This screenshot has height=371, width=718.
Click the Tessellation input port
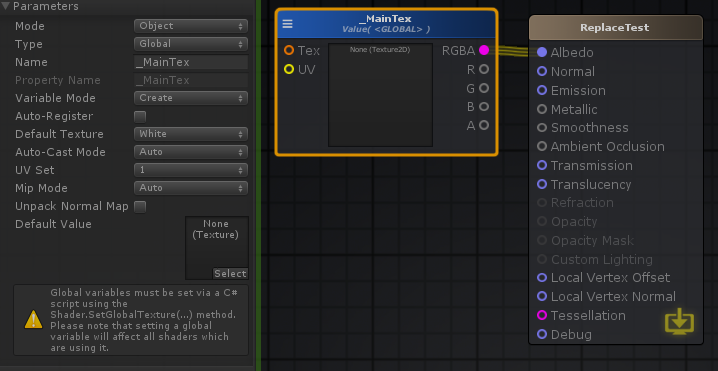click(x=542, y=315)
